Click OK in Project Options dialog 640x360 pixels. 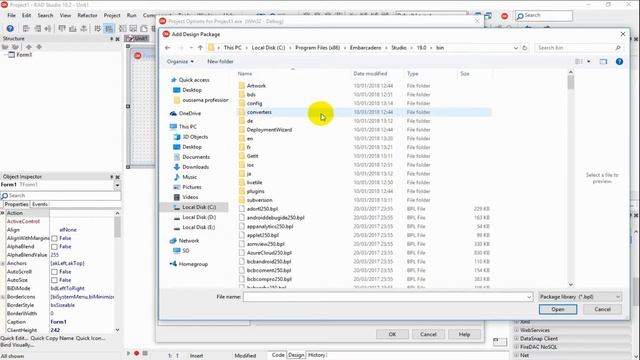[392, 334]
